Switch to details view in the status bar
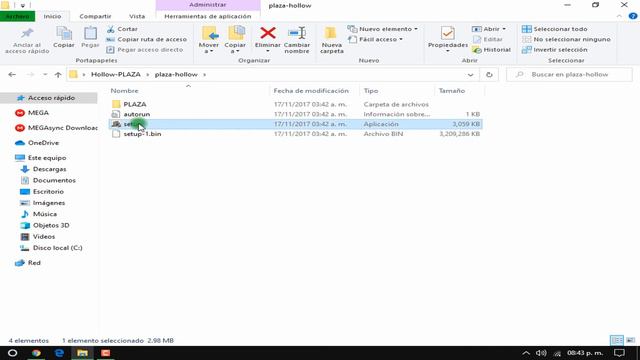The width and height of the screenshot is (640, 360). click(617, 340)
